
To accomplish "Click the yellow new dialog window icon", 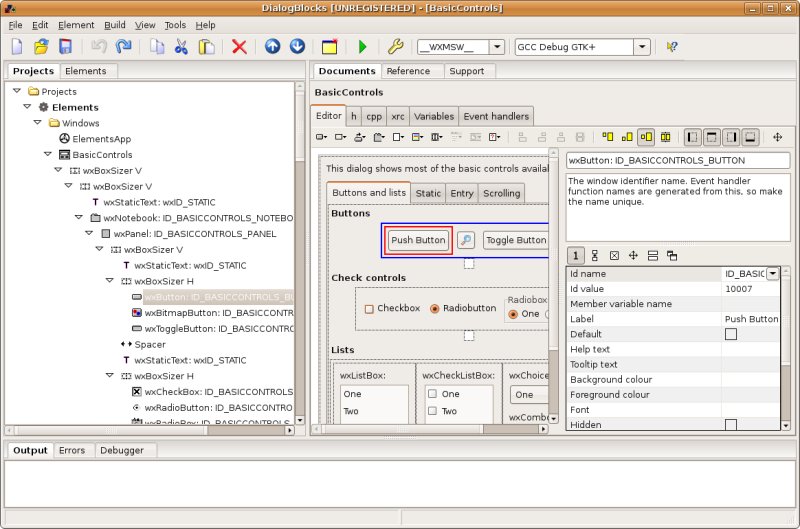I will (x=330, y=47).
